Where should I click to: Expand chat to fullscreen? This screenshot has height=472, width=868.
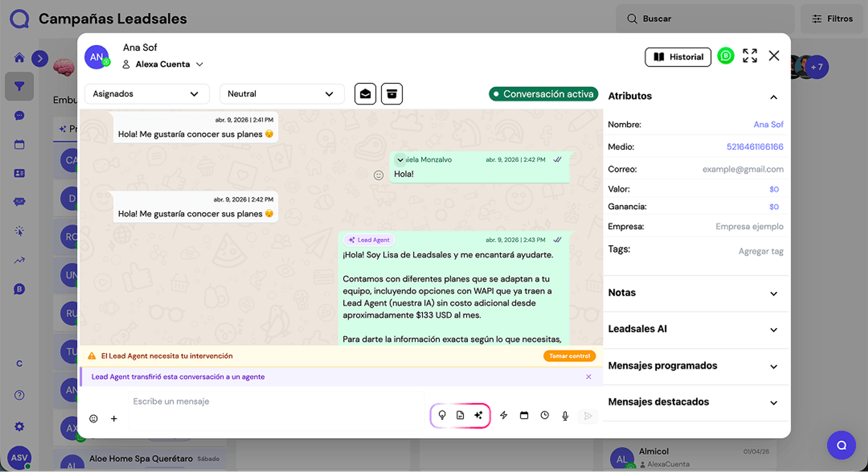coord(750,56)
